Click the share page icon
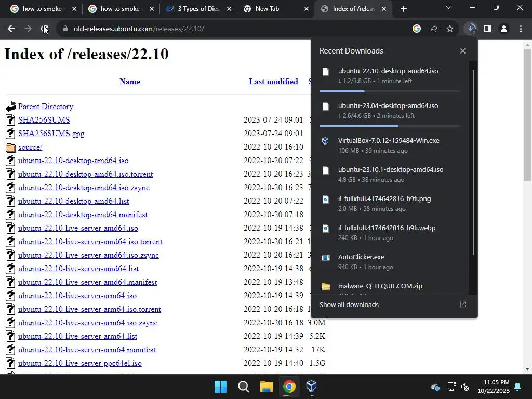 click(433, 29)
